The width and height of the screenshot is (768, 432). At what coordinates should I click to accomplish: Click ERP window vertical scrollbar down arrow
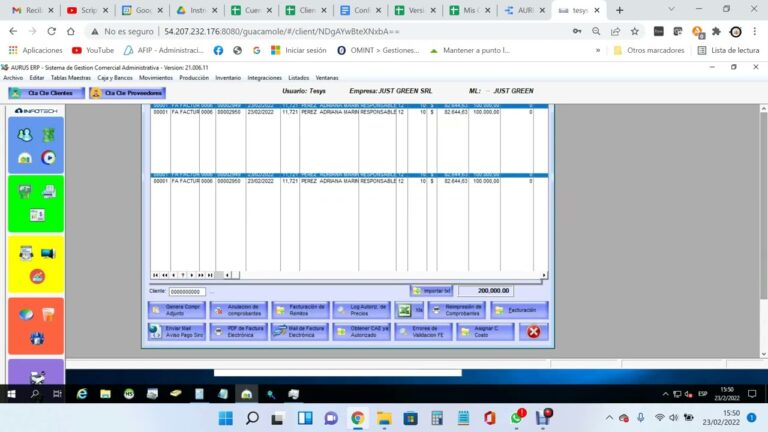click(x=764, y=354)
